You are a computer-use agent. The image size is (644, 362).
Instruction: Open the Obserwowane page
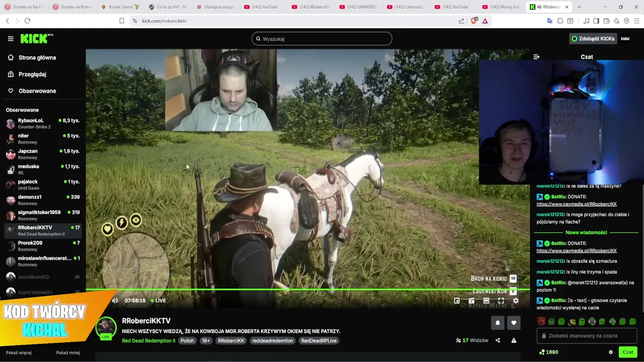(37, 91)
